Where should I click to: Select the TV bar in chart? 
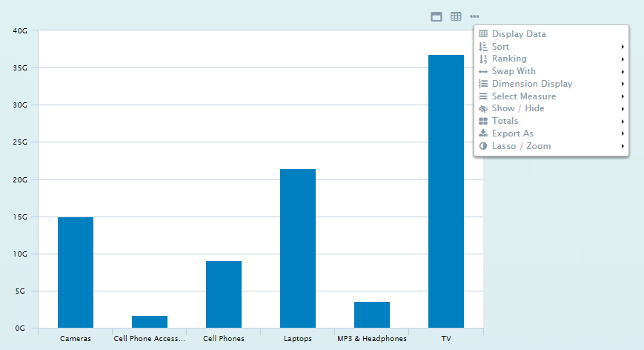click(446, 191)
